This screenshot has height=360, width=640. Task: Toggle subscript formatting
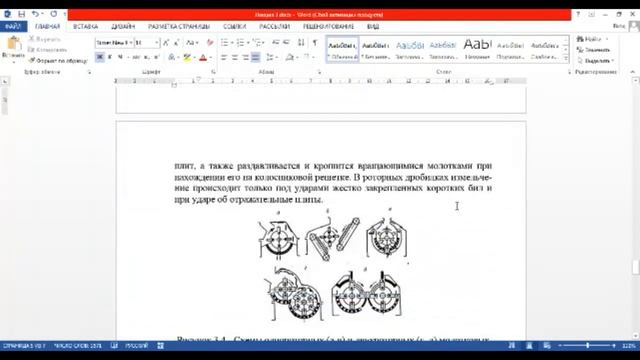tap(147, 57)
